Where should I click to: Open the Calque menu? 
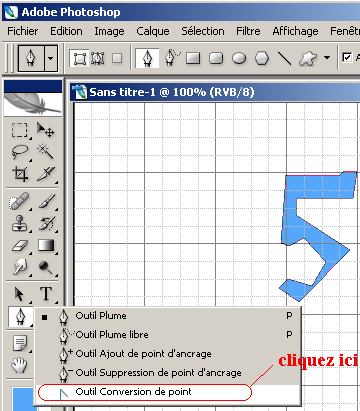[153, 31]
